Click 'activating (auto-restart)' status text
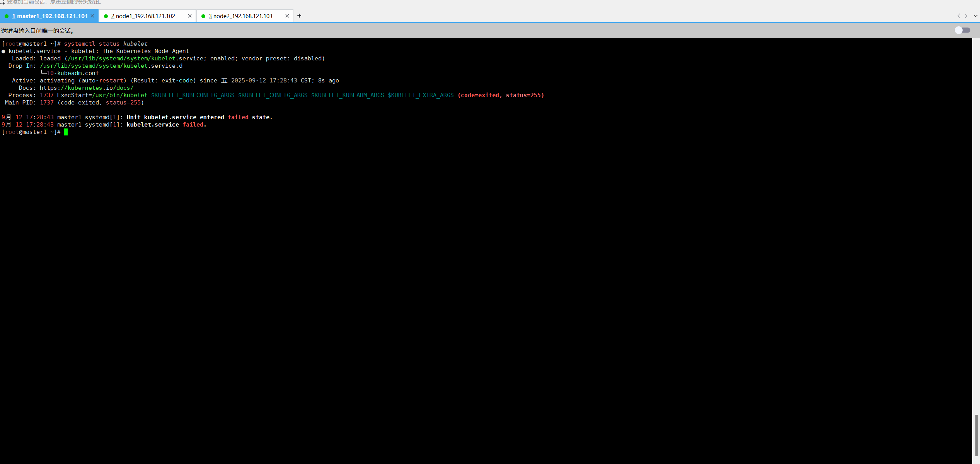The image size is (980, 464). point(83,80)
